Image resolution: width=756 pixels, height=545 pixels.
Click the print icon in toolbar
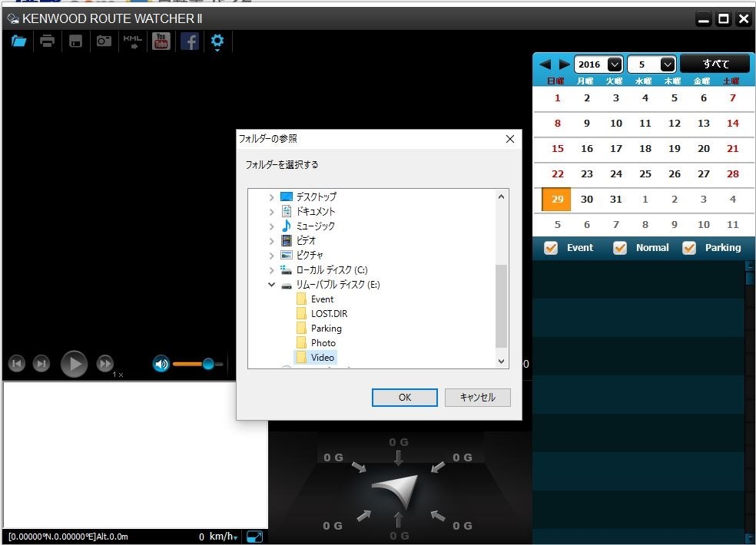[x=47, y=41]
